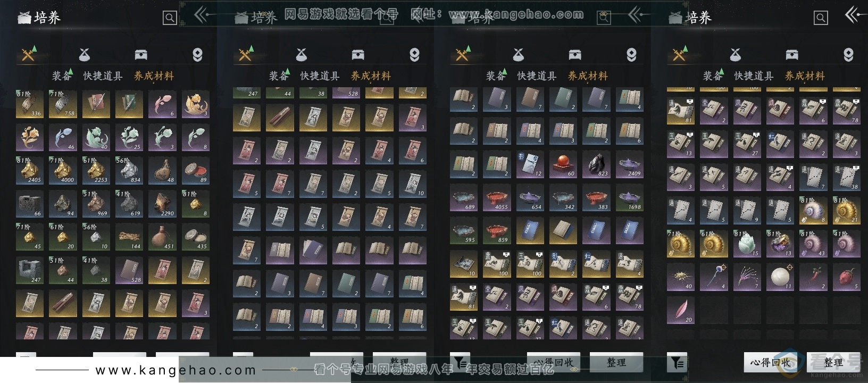Click the back arrow at the rightmost panel's top corner
This screenshot has height=383, width=868.
coord(853,15)
